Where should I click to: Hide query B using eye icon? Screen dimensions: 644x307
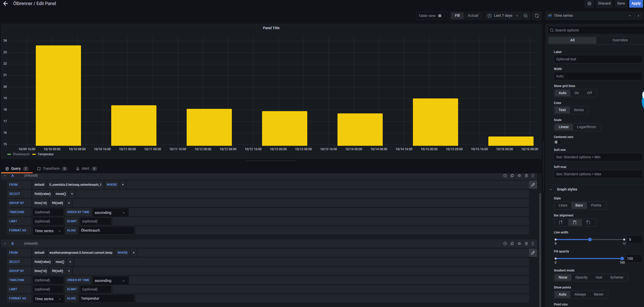coord(519,244)
